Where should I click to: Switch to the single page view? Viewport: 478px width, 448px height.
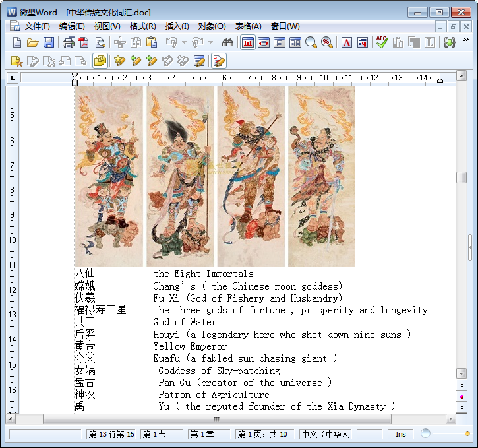tap(280, 42)
